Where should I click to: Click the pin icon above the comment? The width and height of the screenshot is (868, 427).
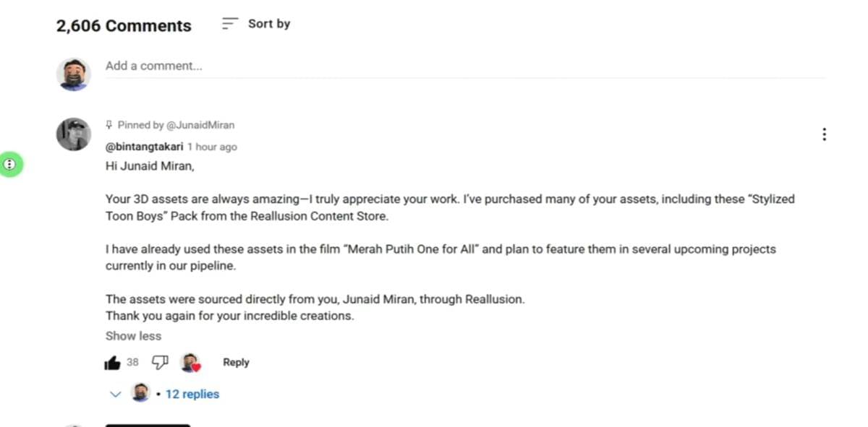click(110, 124)
